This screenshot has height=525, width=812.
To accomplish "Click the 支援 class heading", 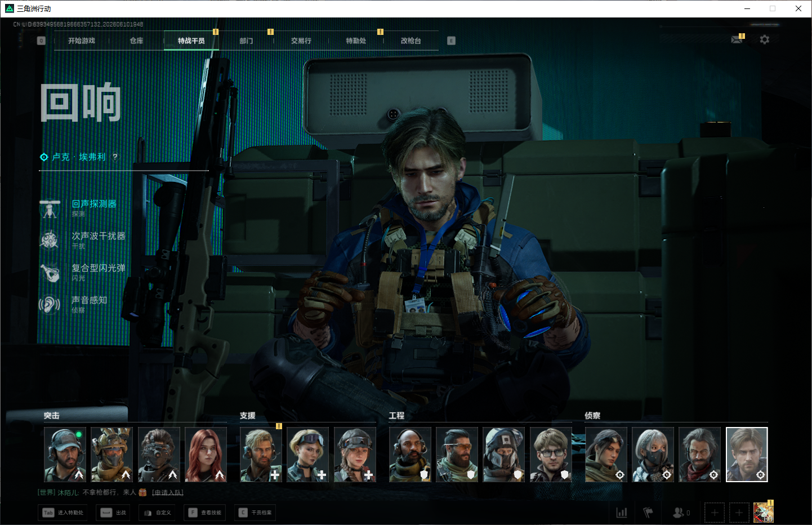I will tap(248, 416).
